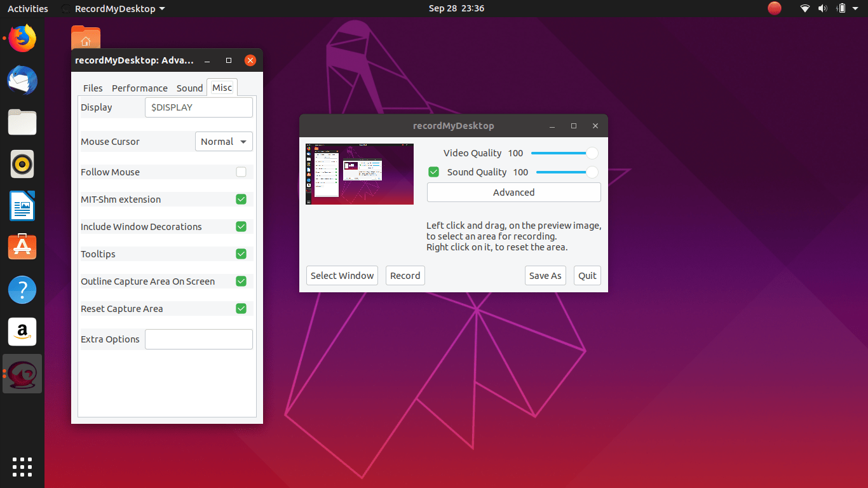
Task: Click the Select Window button
Action: click(342, 275)
